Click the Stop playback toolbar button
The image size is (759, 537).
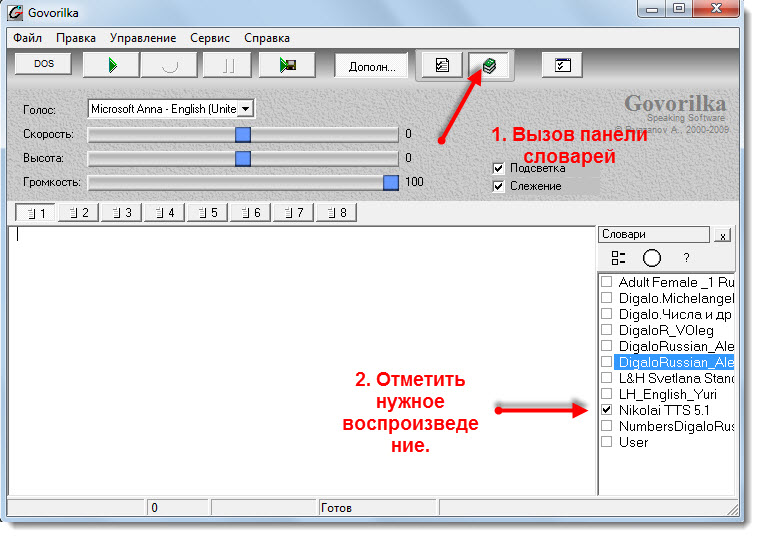tap(169, 65)
